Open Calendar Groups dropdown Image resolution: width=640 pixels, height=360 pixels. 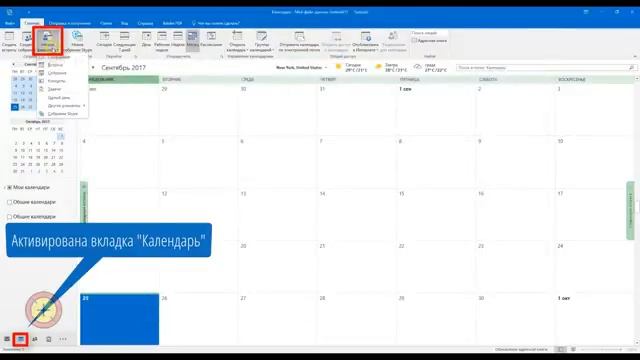click(262, 41)
